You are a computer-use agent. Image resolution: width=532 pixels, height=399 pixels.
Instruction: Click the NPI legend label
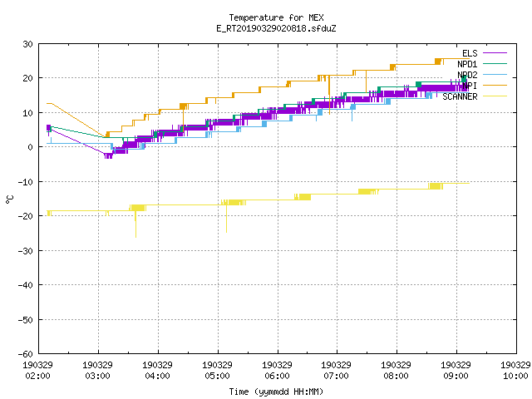[x=470, y=86]
